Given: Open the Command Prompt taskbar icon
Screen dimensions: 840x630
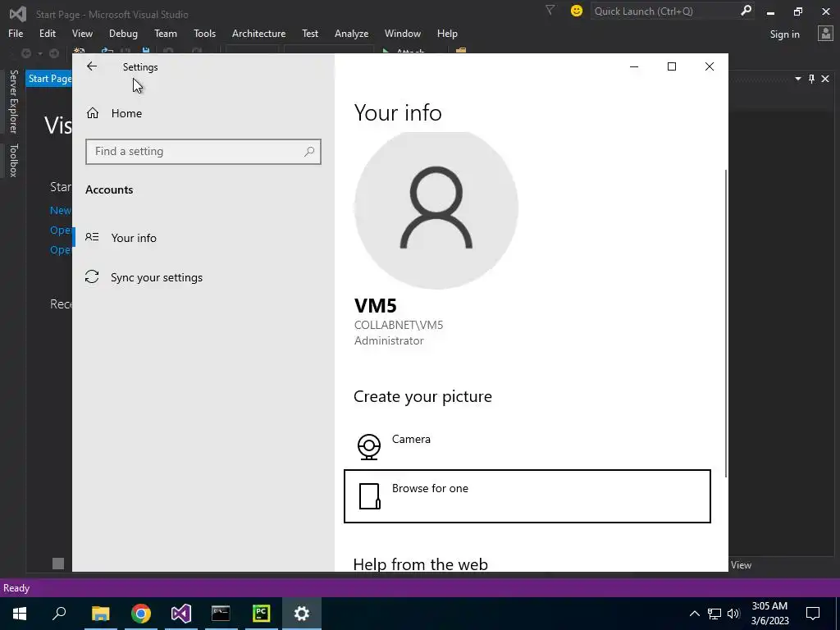Looking at the screenshot, I should [221, 614].
